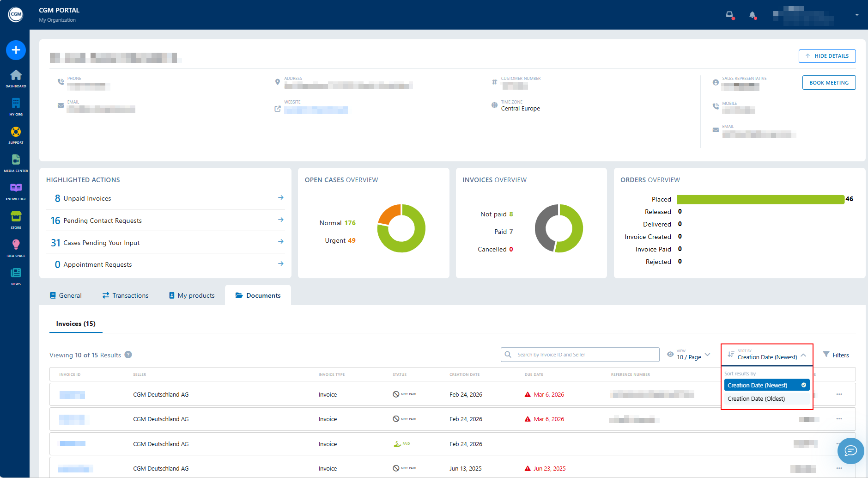Click the Book Meeting button
This screenshot has width=868, height=478.
pos(829,83)
